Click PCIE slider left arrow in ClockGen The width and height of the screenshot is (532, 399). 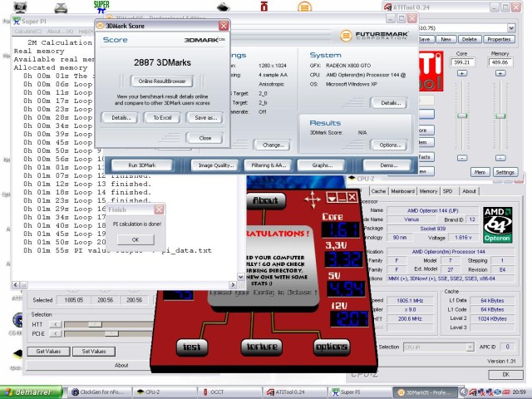tap(56, 333)
